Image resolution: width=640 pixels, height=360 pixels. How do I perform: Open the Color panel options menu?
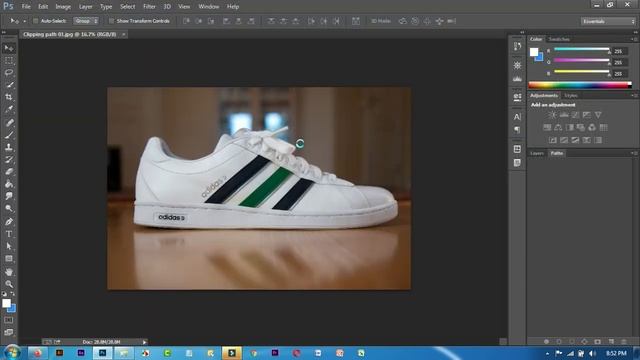pyautogui.click(x=635, y=39)
